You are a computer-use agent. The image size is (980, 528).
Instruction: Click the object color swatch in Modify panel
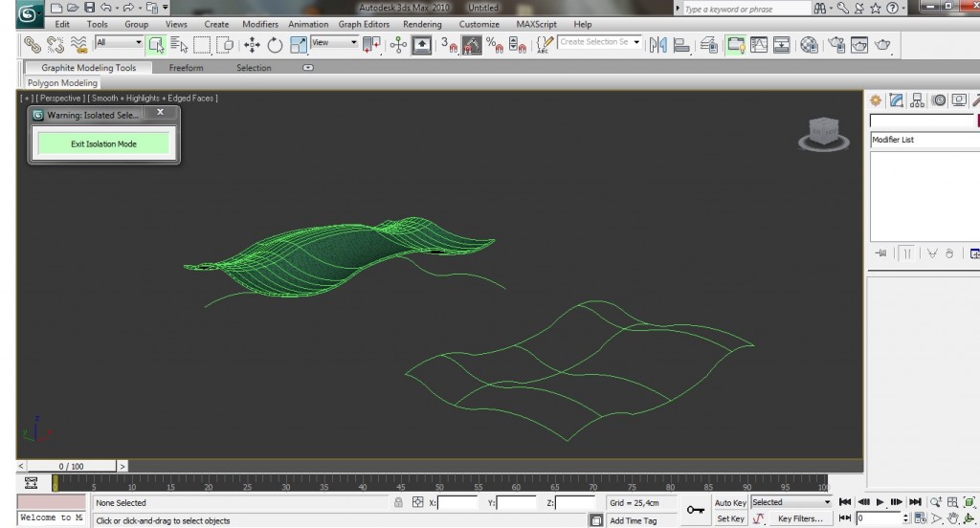coord(978,121)
